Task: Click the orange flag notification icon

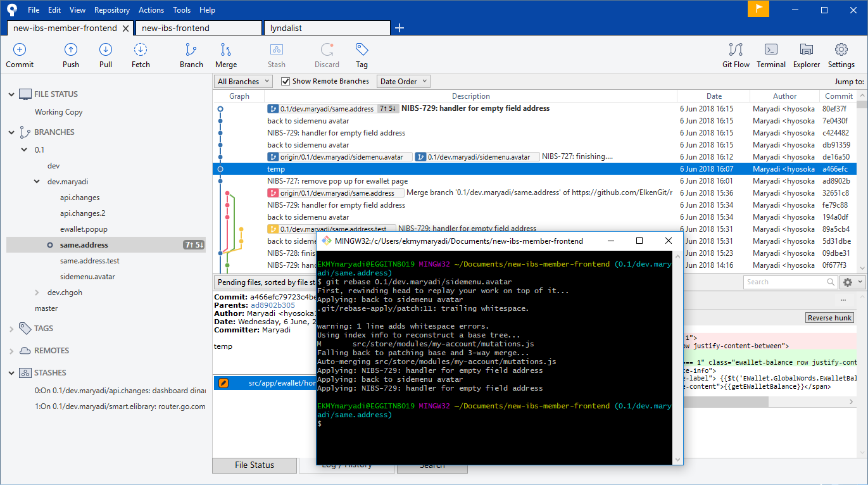Action: coord(758,9)
